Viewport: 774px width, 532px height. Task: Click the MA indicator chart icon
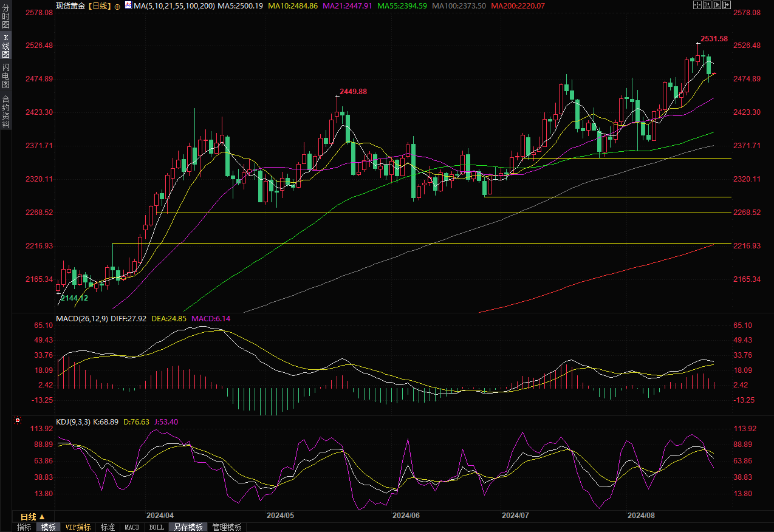(x=128, y=5)
